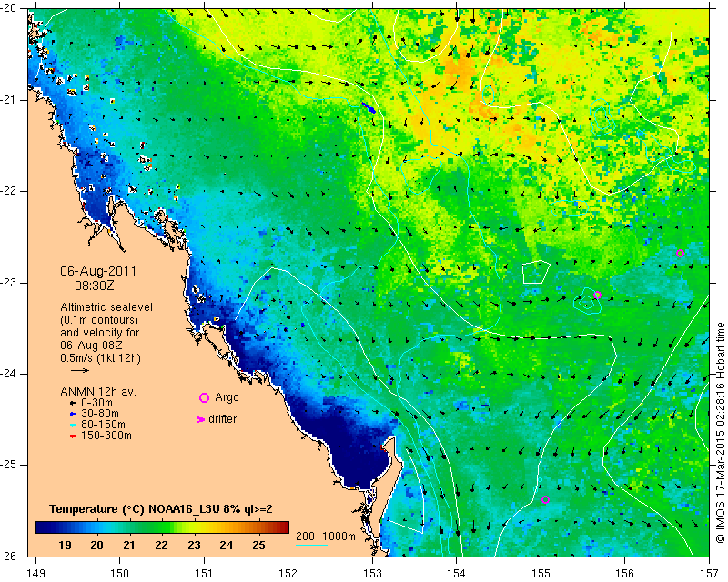
Task: Click the time text "08:30Z"
Action: (x=95, y=286)
